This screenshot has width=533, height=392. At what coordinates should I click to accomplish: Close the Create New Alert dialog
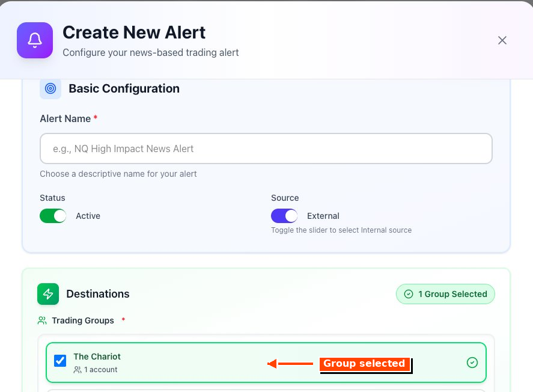click(502, 40)
